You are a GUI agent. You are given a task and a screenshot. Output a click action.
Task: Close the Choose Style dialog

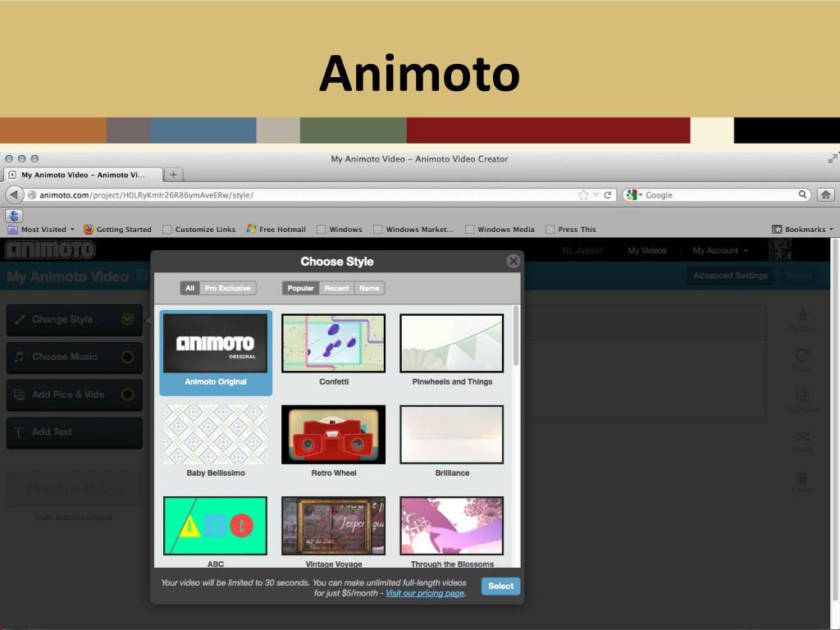[514, 261]
